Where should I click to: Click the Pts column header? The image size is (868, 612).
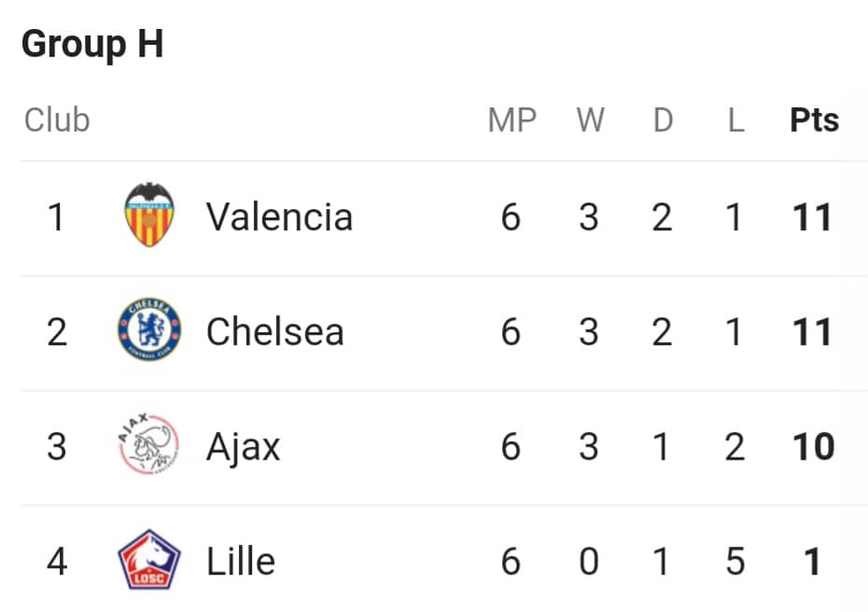click(x=814, y=119)
